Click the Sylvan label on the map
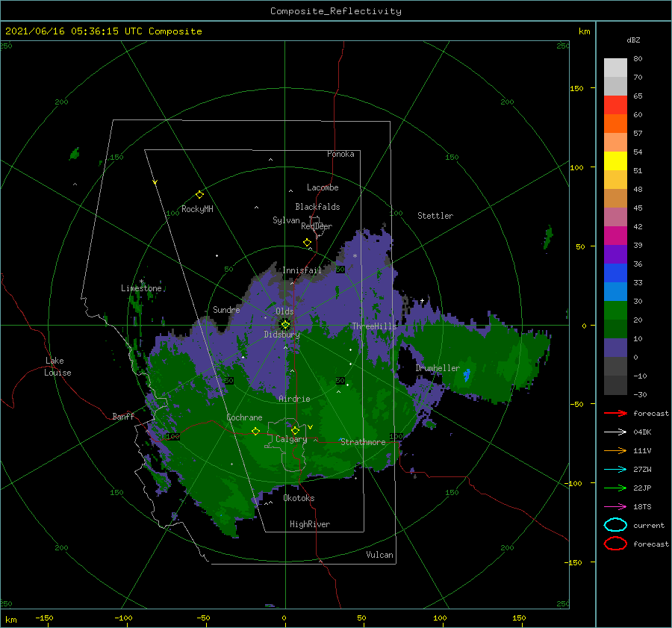Image resolution: width=672 pixels, height=628 pixels. [x=286, y=220]
